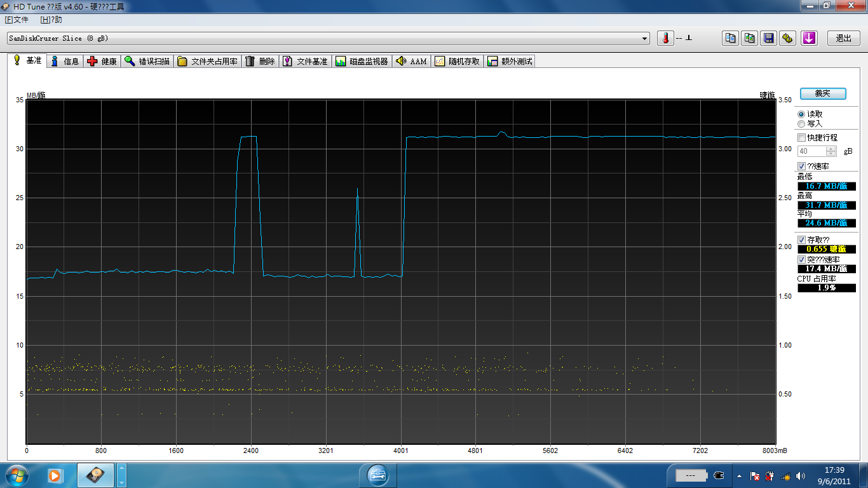Click the 退出 exit button
This screenshot has width=868, height=488.
click(x=844, y=38)
